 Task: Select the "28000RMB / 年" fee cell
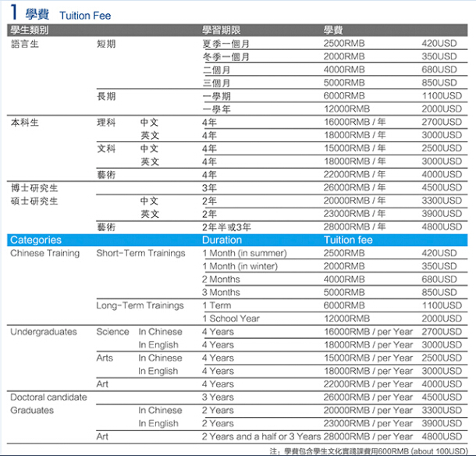point(354,227)
